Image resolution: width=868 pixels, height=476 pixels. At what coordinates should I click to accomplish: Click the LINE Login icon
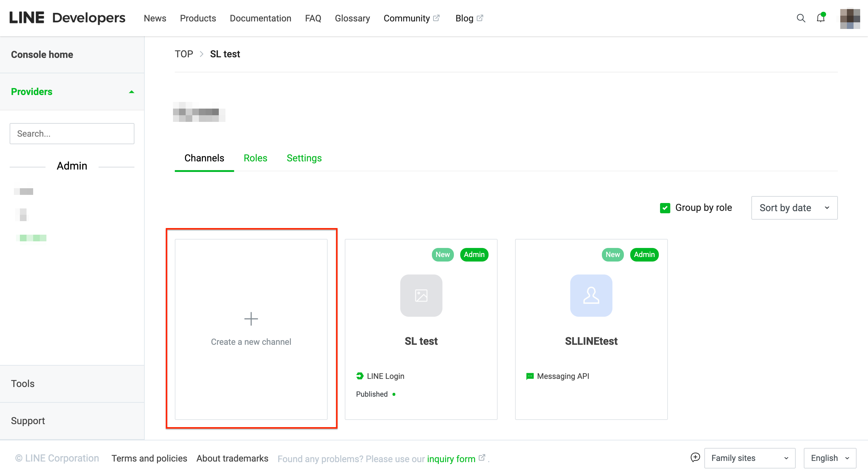360,376
